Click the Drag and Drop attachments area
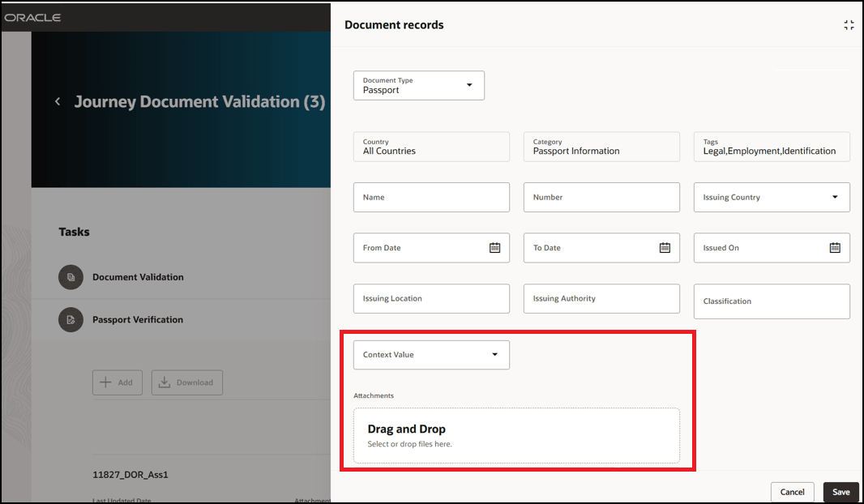Viewport: 864px width, 504px height. tap(517, 435)
